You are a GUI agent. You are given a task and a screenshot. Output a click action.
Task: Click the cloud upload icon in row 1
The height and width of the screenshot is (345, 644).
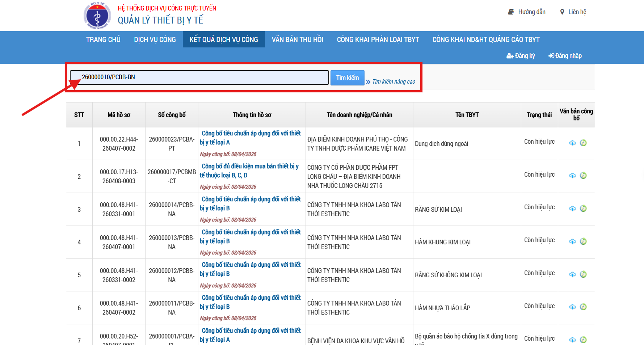tap(572, 143)
